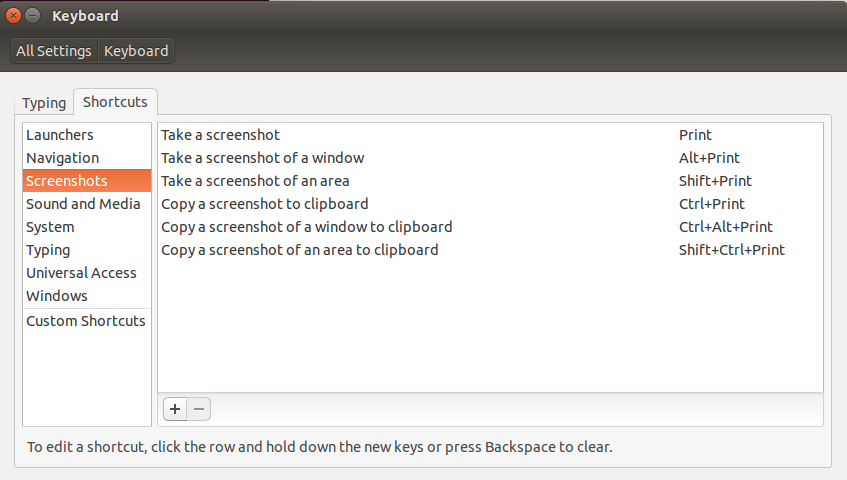Go back to All Settings
Image resolution: width=847 pixels, height=480 pixels.
[54, 51]
